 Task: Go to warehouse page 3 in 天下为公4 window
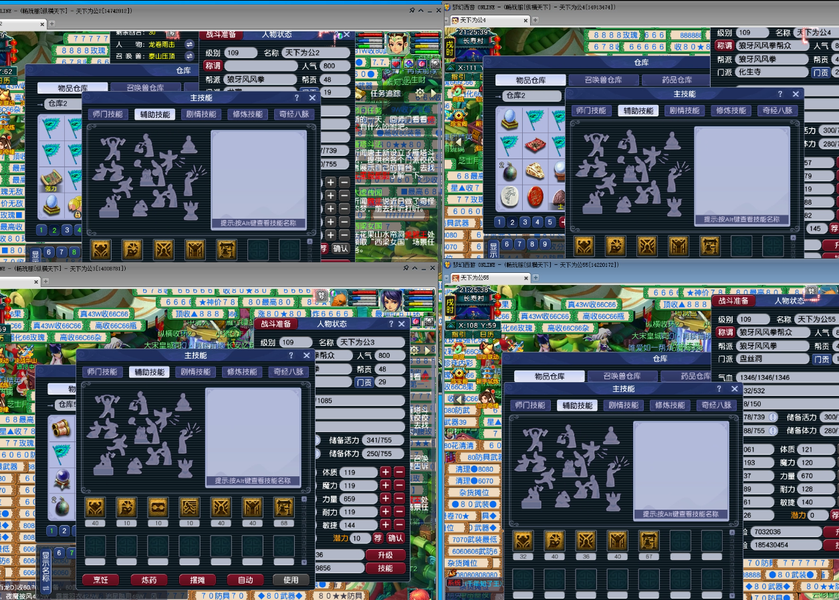[525, 222]
